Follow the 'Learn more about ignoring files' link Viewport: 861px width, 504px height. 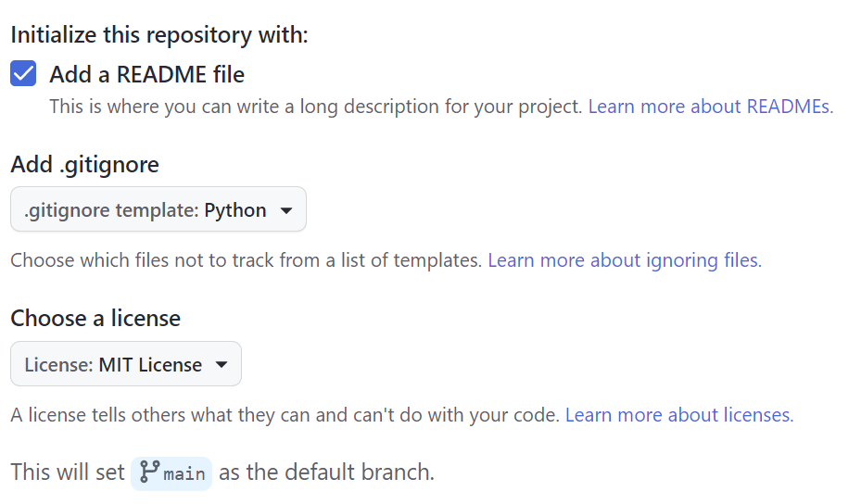click(x=624, y=260)
